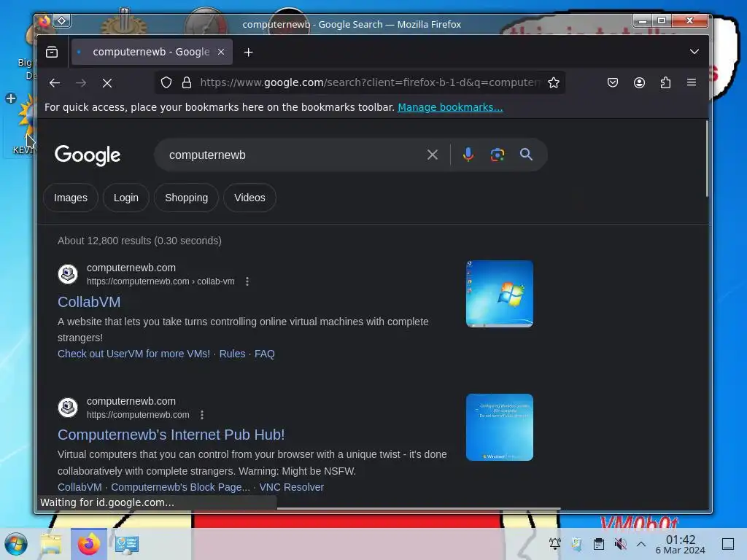Open Firefox View icon in tab bar
Viewport: 747px width, 560px height.
[52, 52]
